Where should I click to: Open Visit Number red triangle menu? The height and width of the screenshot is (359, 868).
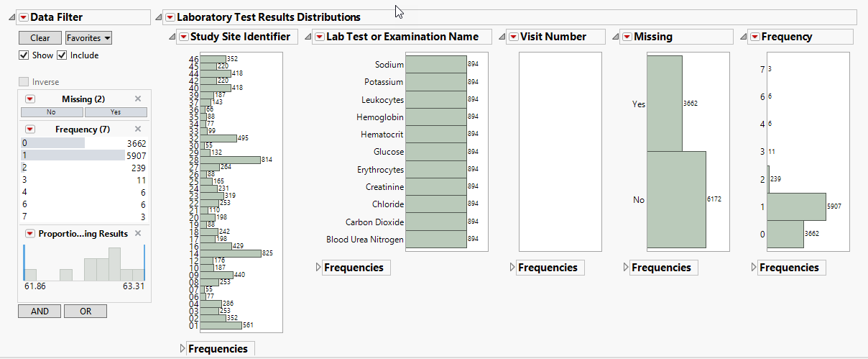[x=513, y=37]
